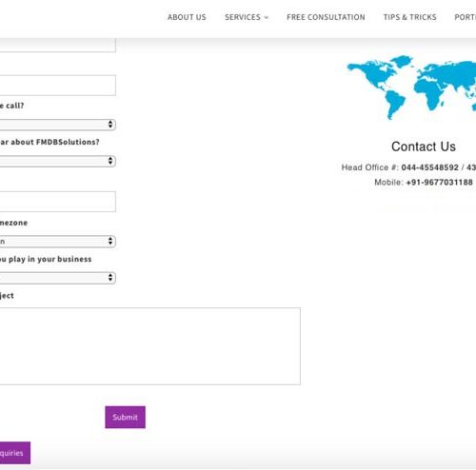Select the mobile number +91-9677031188
The width and height of the screenshot is (476, 470).
[x=439, y=182]
